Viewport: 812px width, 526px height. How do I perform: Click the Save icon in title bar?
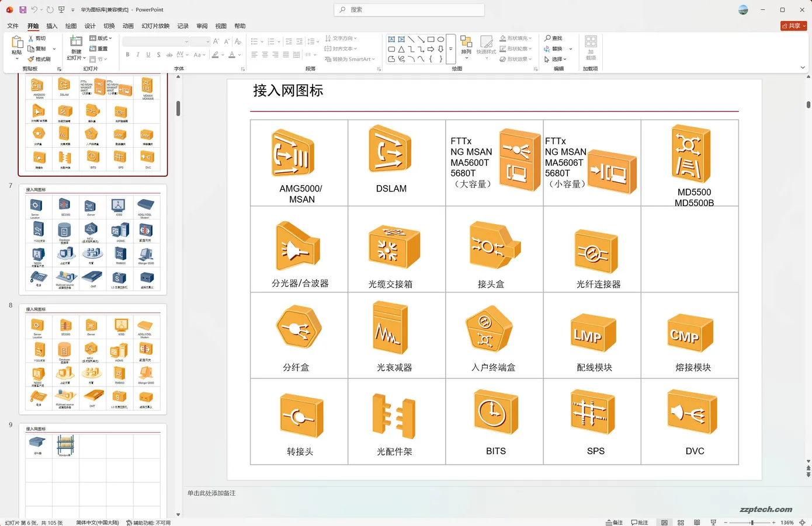tap(22, 10)
